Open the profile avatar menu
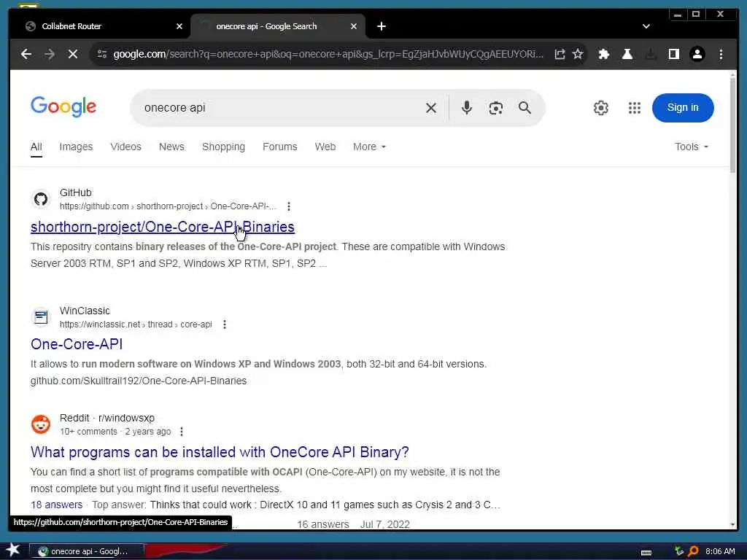 click(x=697, y=54)
